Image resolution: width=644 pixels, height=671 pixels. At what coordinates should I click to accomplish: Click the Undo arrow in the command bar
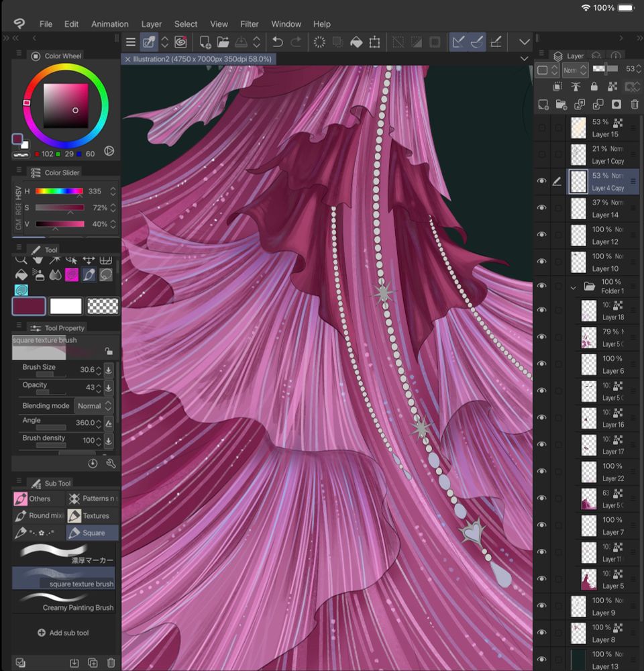[277, 42]
